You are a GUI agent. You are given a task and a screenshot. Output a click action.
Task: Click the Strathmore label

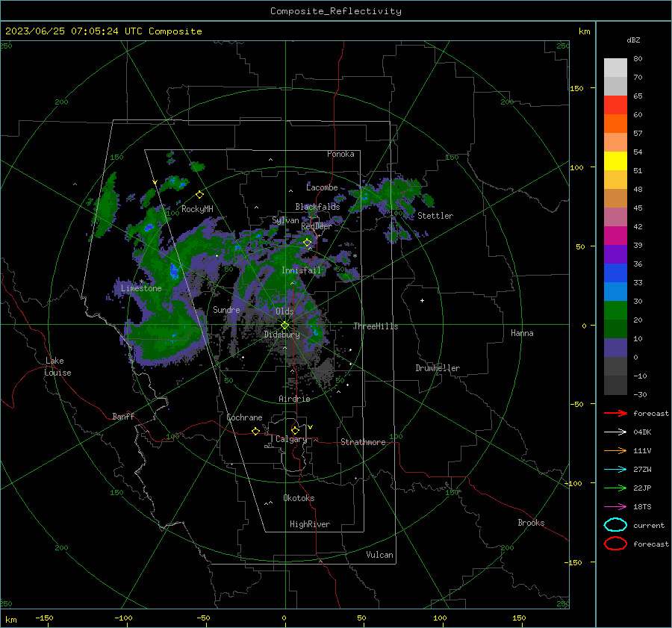[363, 442]
